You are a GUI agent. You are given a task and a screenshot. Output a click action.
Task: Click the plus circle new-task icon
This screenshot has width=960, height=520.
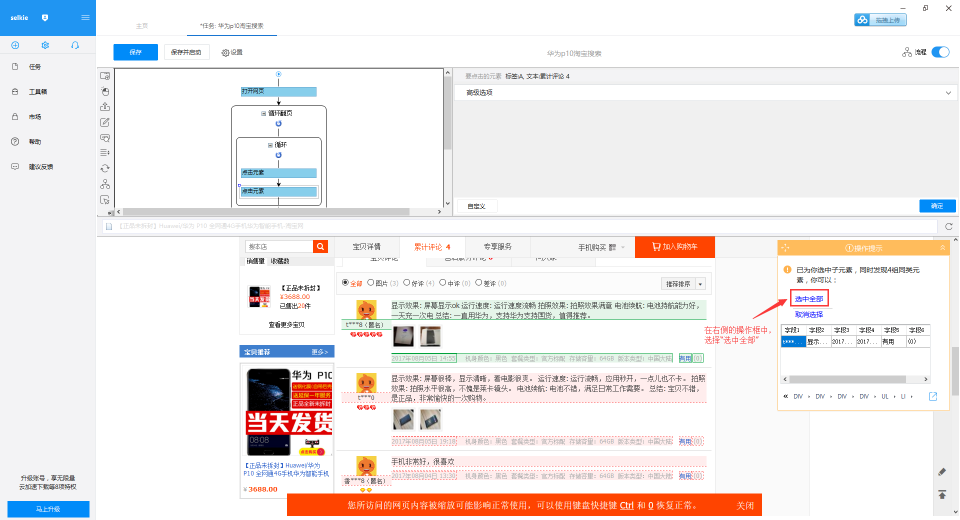point(15,45)
